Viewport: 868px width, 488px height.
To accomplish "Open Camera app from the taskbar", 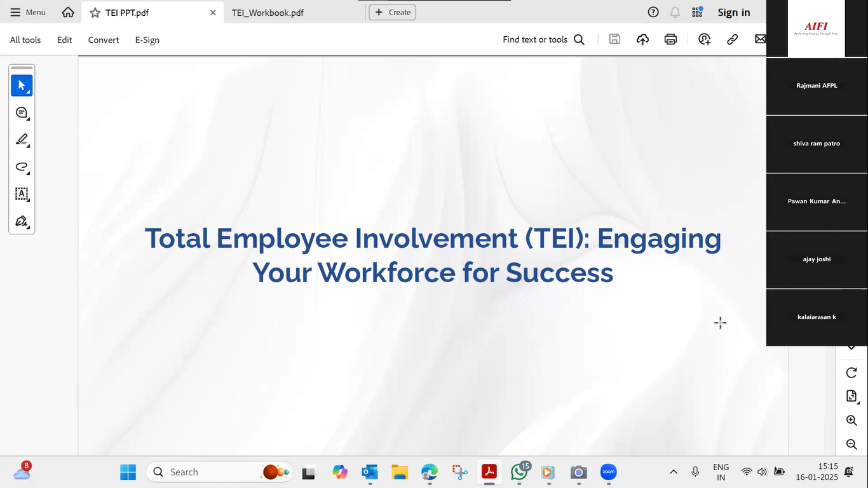I will [x=578, y=472].
